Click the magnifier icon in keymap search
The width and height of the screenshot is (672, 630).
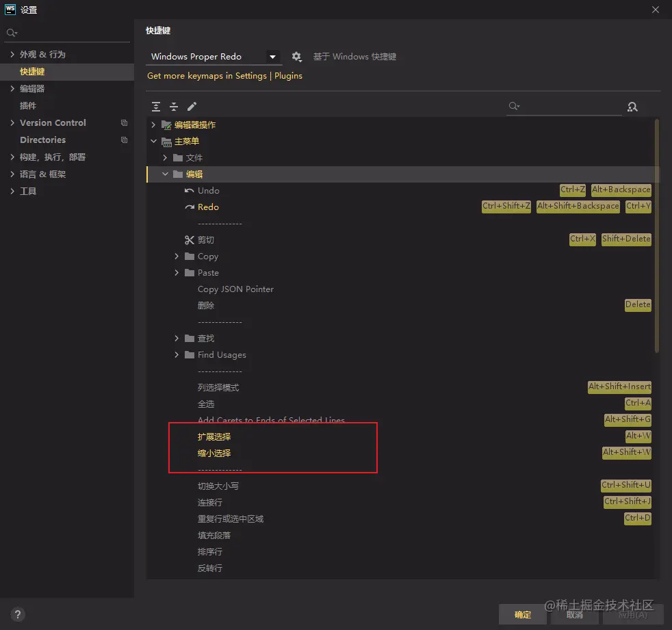coord(514,106)
